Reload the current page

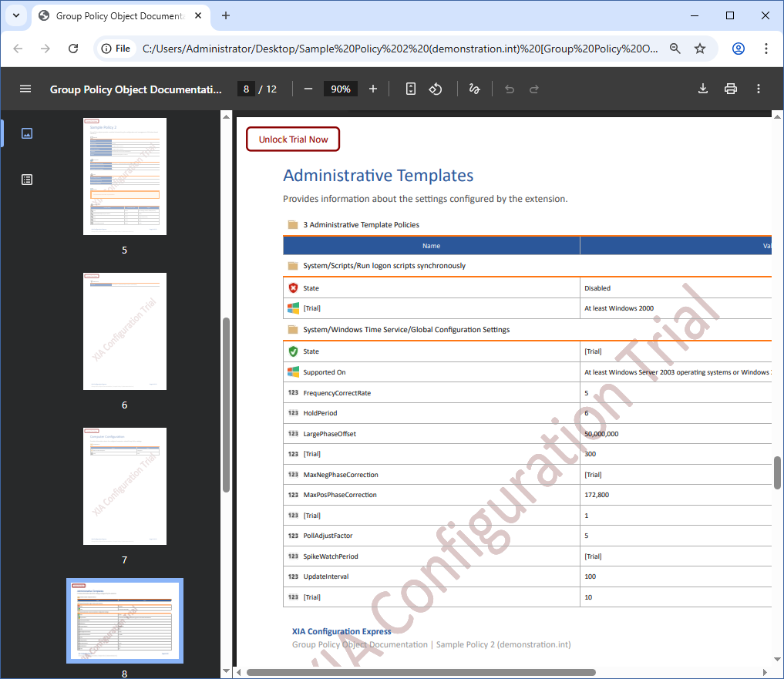(x=73, y=49)
